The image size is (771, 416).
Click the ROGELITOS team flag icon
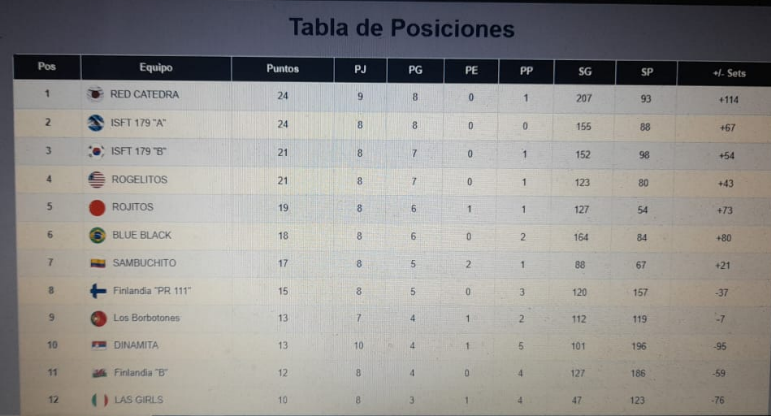tap(97, 180)
